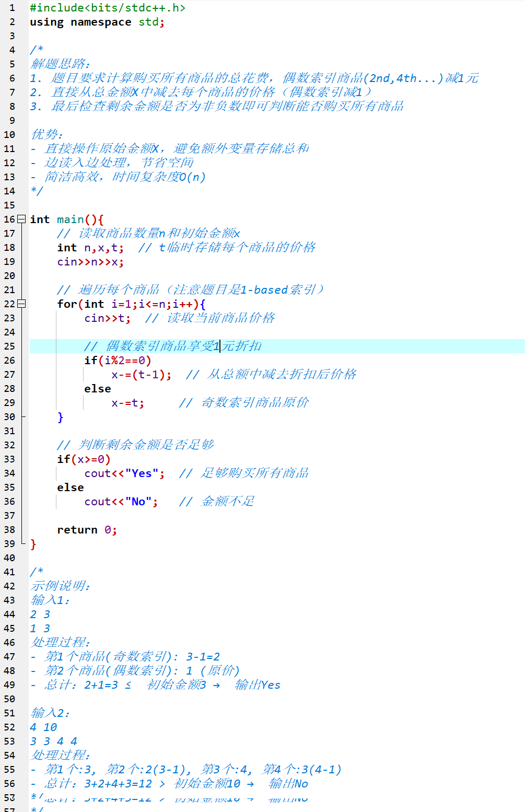The height and width of the screenshot is (812, 525).
Task: Click the 'int n,x,t;' declaration
Action: tap(90, 248)
